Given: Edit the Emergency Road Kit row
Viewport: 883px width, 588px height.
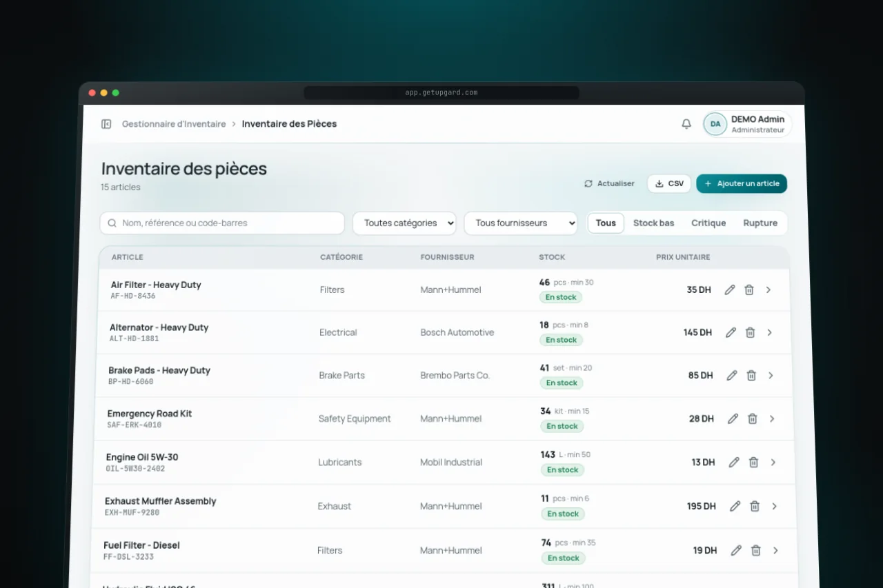Looking at the screenshot, I should click(x=733, y=418).
